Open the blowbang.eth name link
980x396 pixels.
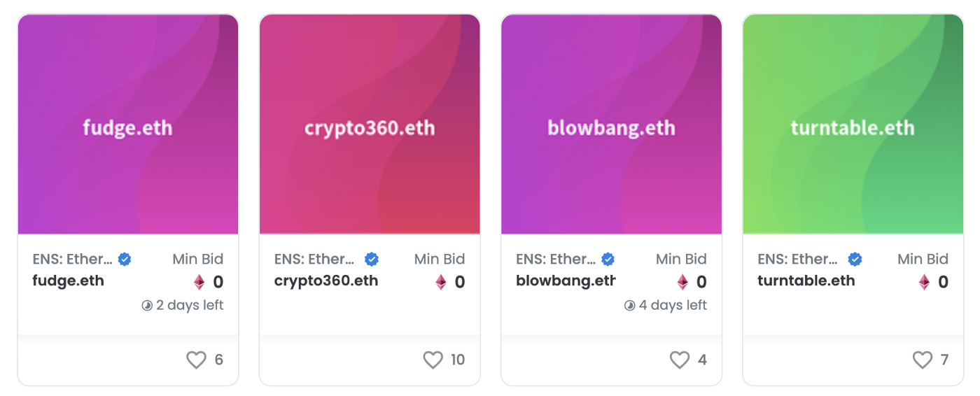566,281
